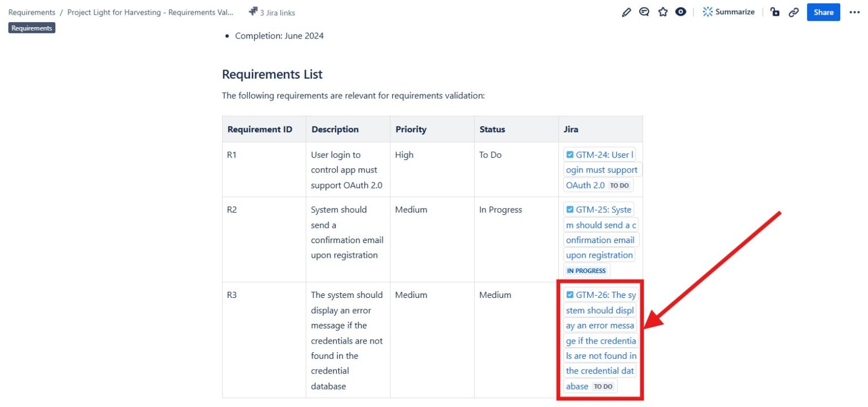Edit the page using the pencil icon
This screenshot has height=407, width=868.
click(x=627, y=11)
